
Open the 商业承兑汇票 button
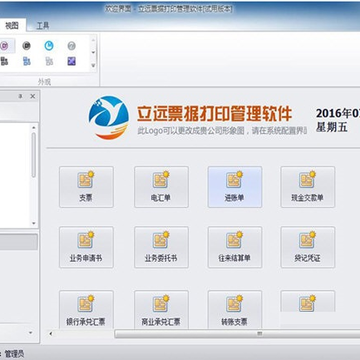[x=161, y=309]
